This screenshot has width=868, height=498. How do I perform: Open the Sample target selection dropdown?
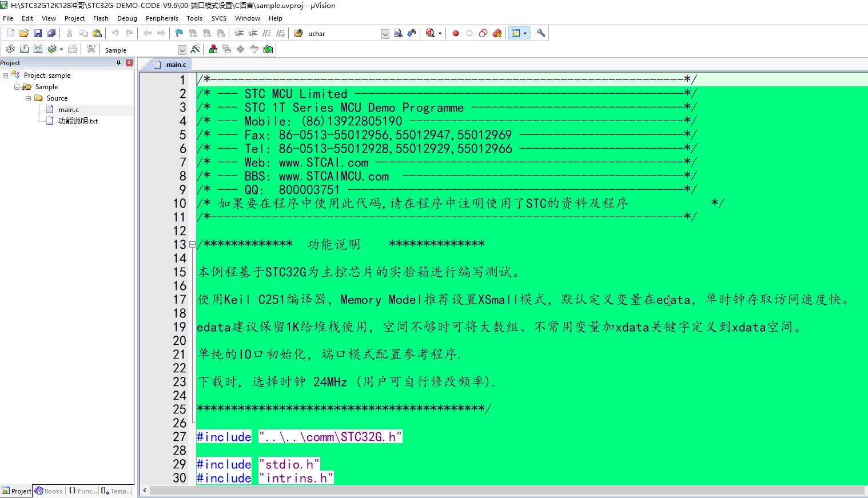tap(182, 50)
